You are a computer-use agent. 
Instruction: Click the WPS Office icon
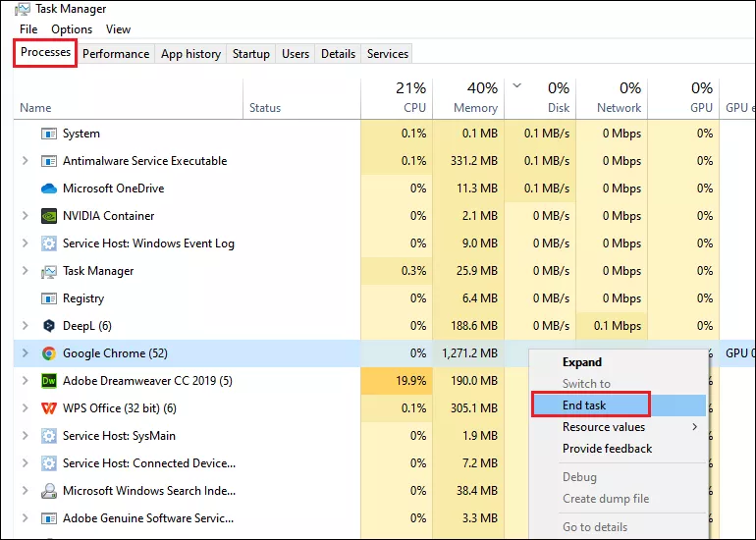click(x=49, y=408)
